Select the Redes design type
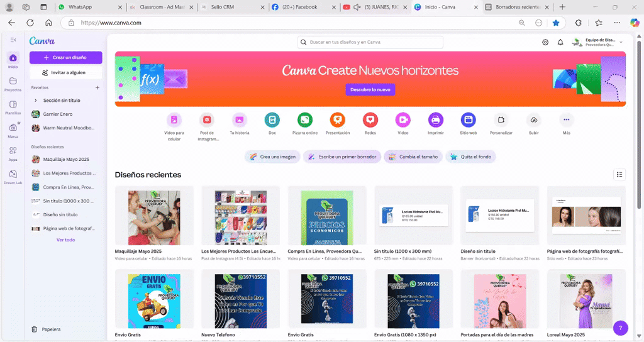This screenshot has height=342, width=644. tap(370, 120)
